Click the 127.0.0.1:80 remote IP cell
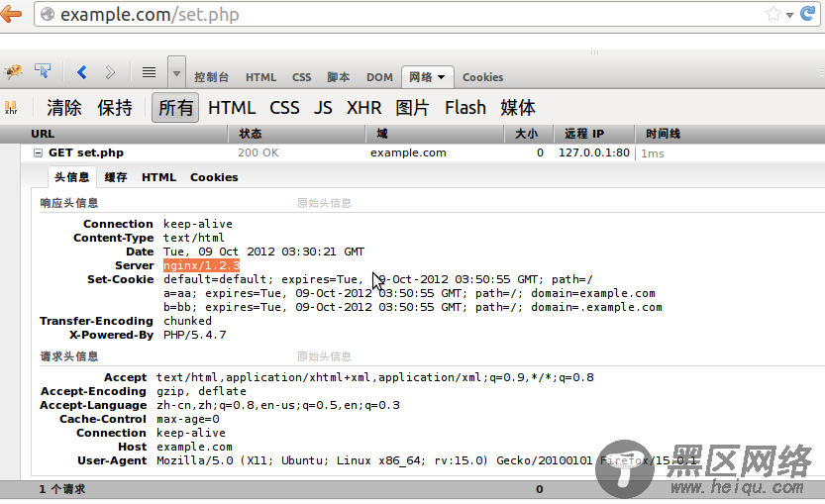 [594, 153]
